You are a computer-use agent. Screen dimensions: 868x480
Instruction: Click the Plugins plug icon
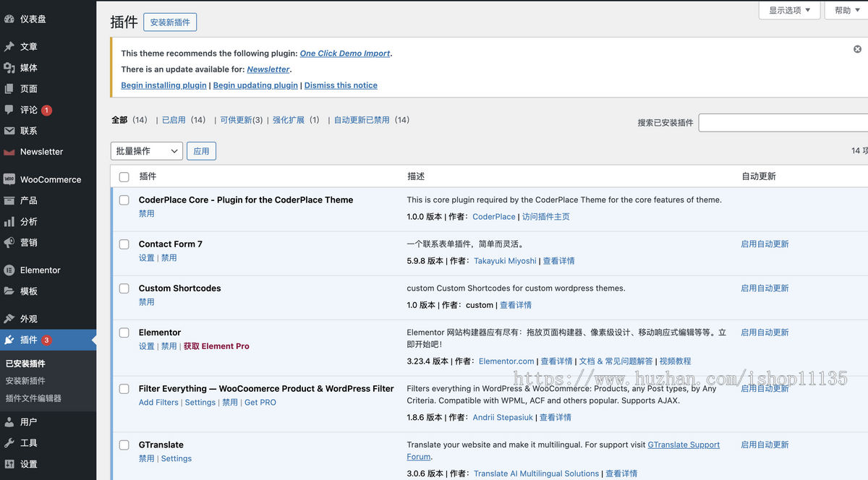pos(9,340)
